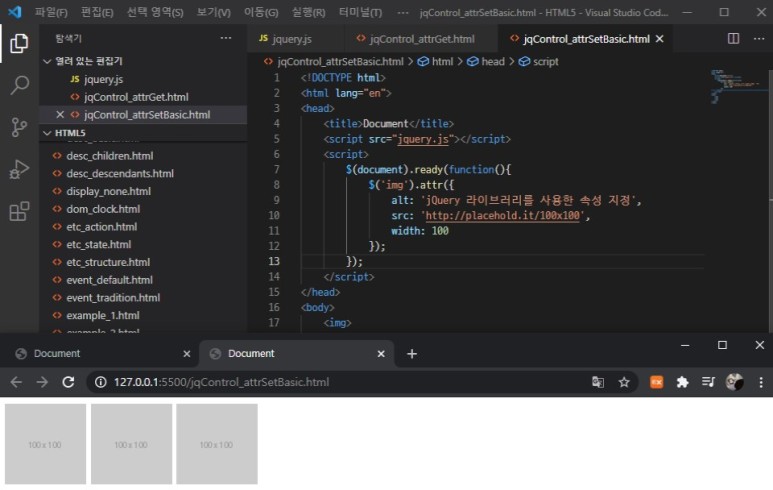The height and width of the screenshot is (490, 773).
Task: Open the 이동(G) menu
Action: pyautogui.click(x=261, y=12)
